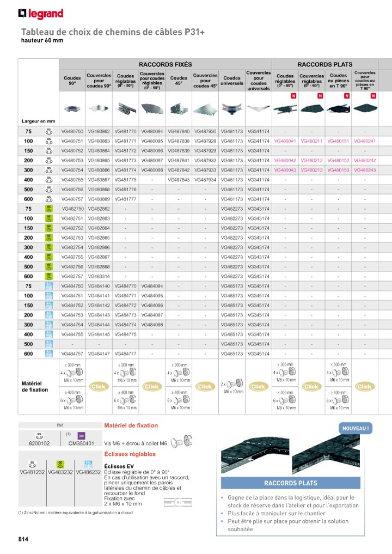This screenshot has height=554, width=392.
Task: Click the Coudes universels product image
Action: pos(232,108)
